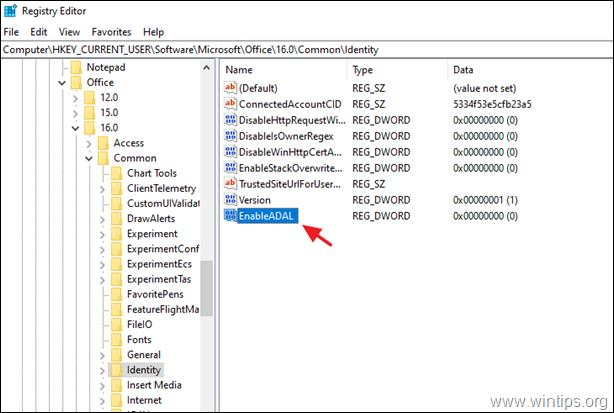
Task: Open the Help menu
Action: pos(154,32)
